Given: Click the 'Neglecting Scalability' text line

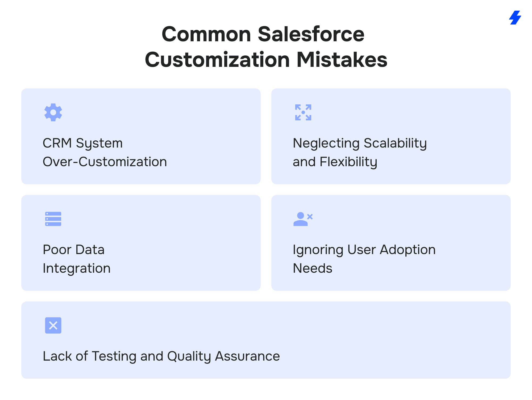Looking at the screenshot, I should pyautogui.click(x=360, y=143).
